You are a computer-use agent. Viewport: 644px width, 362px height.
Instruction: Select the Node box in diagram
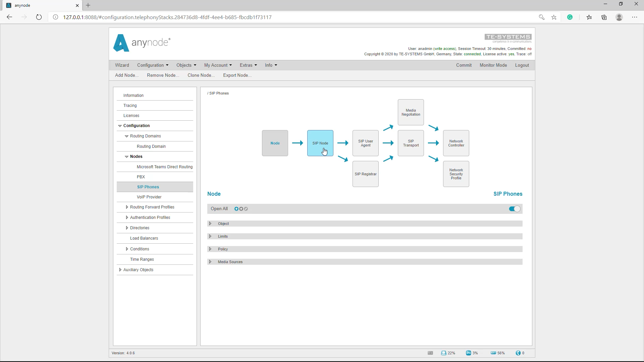275,143
